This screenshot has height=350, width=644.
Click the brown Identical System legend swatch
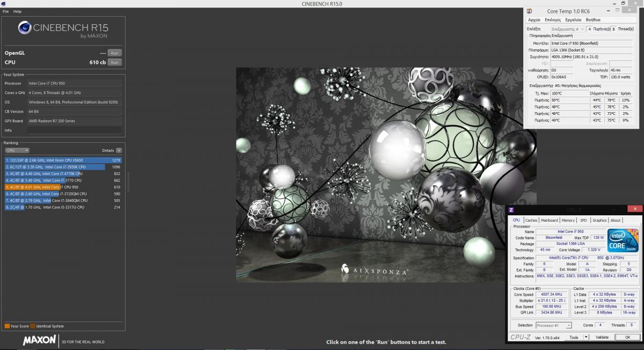click(x=33, y=326)
